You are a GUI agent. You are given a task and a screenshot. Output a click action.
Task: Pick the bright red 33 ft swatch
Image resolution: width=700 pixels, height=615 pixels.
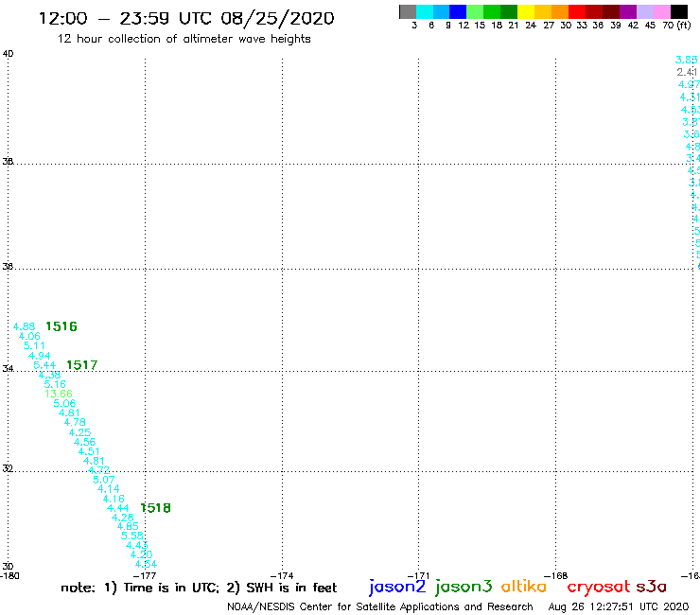(x=577, y=11)
